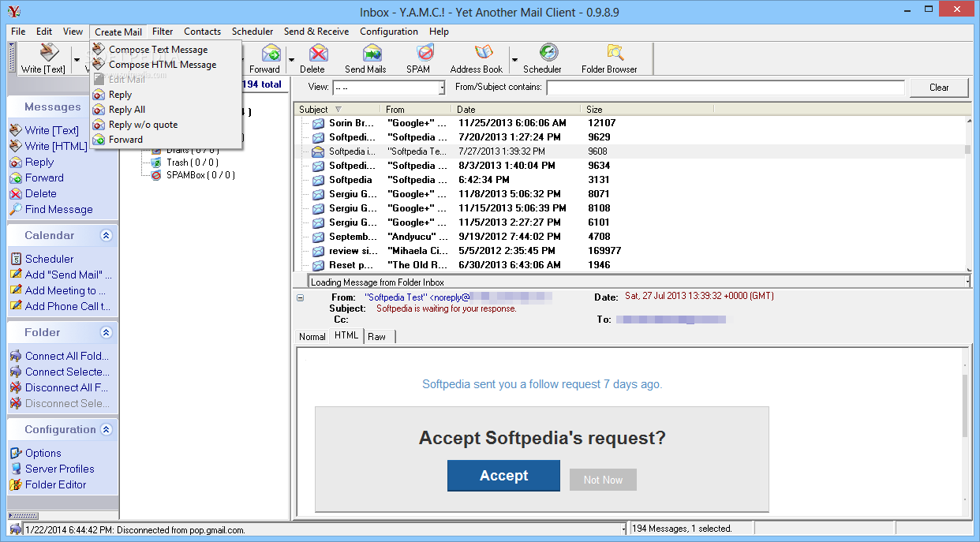The height and width of the screenshot is (542, 980).
Task: Click the Options icon in Configuration panel
Action: pyautogui.click(x=16, y=453)
